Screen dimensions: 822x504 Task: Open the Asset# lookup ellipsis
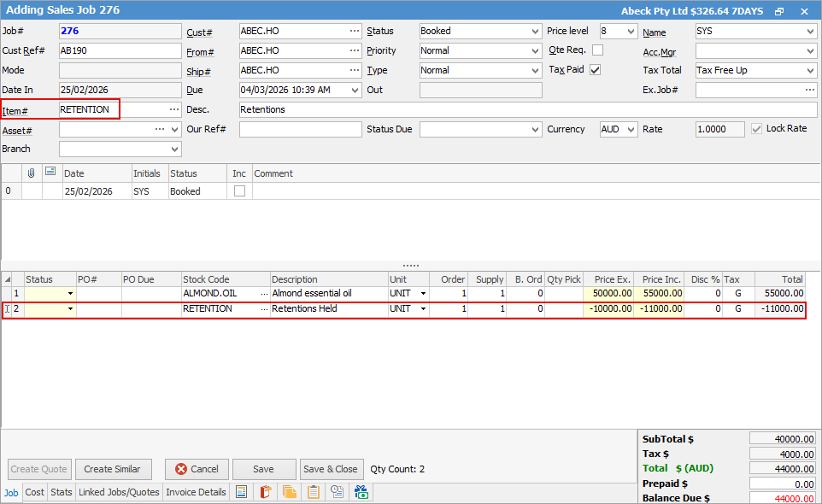tap(160, 129)
